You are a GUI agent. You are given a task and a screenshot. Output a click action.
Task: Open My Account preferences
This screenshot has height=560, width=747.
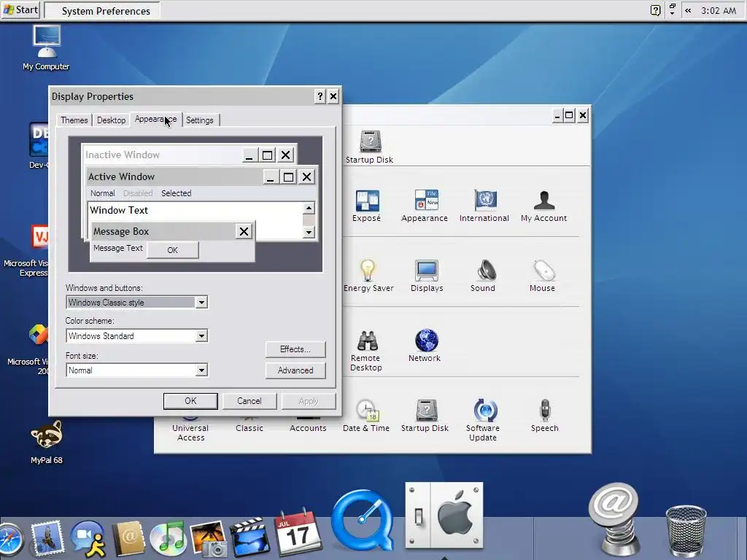point(543,206)
